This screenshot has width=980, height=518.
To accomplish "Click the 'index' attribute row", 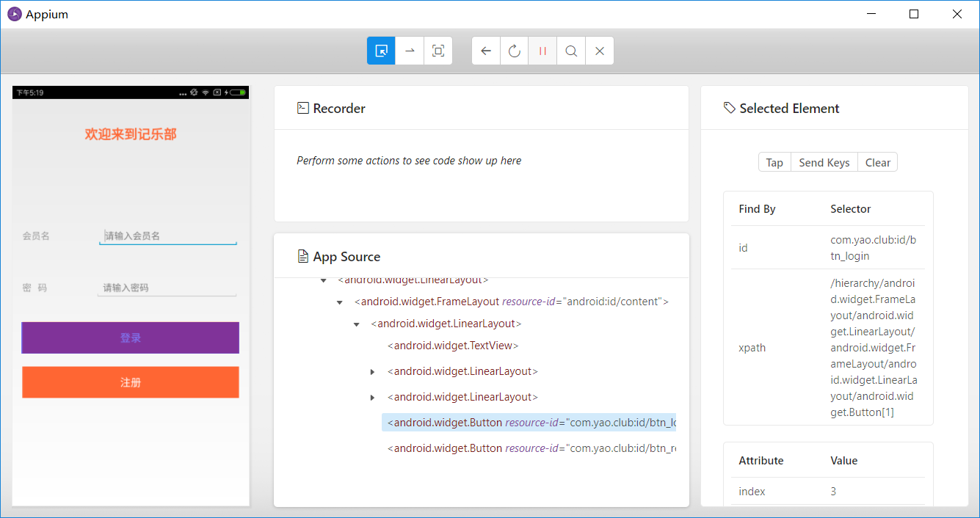I will 828,492.
